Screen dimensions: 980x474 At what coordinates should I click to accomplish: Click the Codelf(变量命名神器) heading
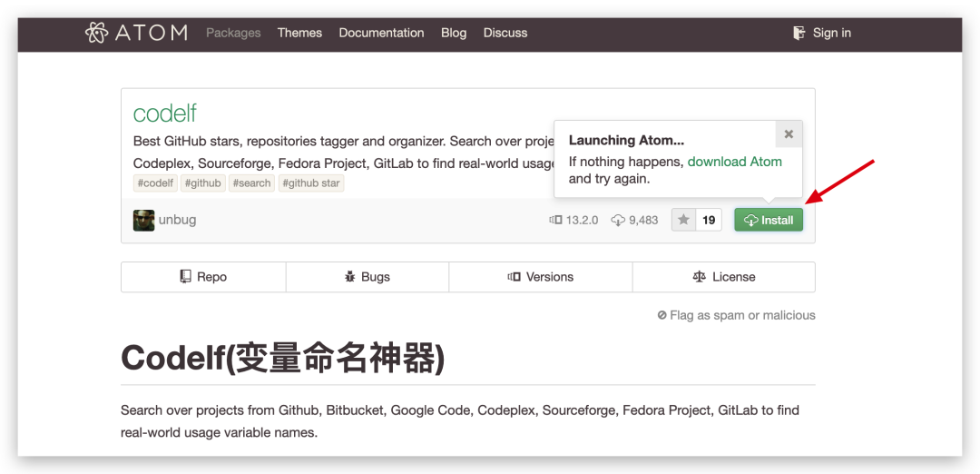tap(283, 359)
